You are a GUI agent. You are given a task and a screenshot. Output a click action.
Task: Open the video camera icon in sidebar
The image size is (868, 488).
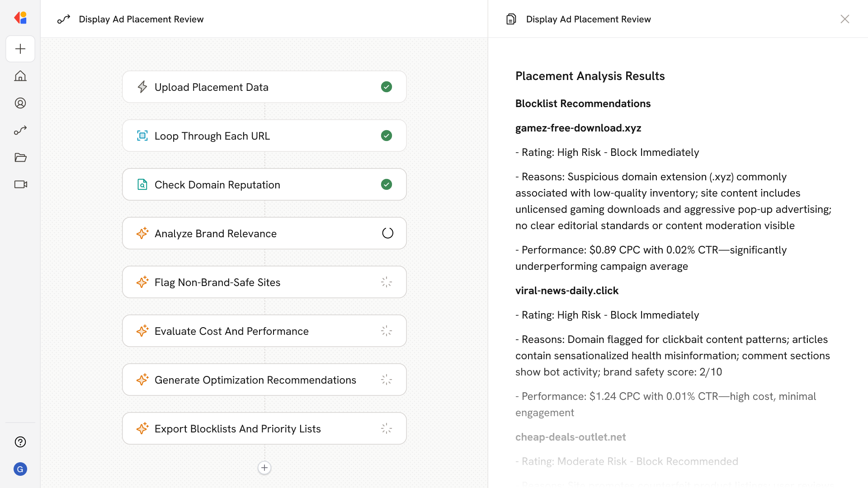[20, 184]
